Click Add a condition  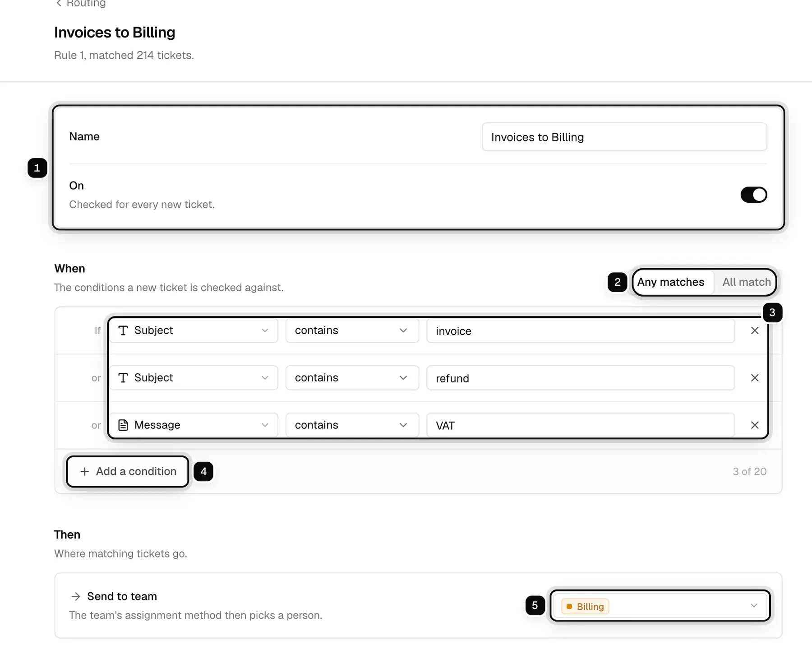pos(128,471)
